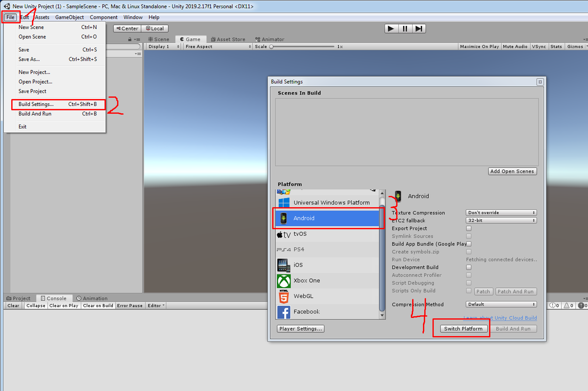Image resolution: width=588 pixels, height=391 pixels.
Task: Toggle the Local handle rotation button
Action: (155, 28)
